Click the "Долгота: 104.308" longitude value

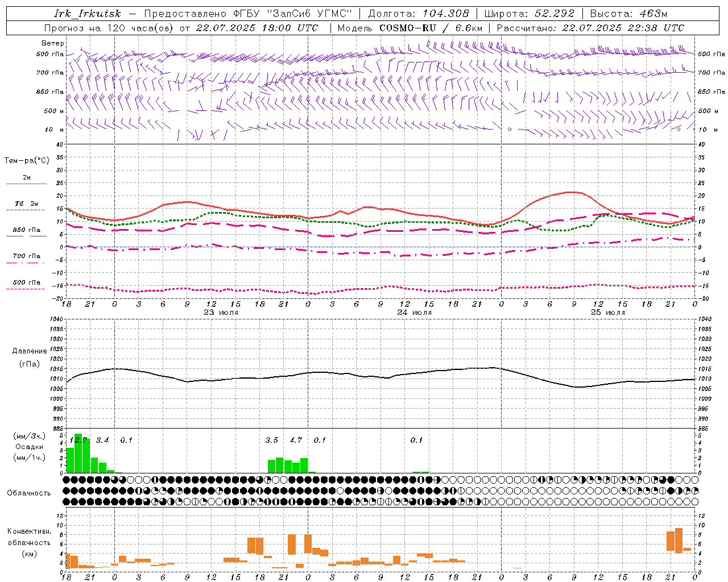click(x=419, y=14)
